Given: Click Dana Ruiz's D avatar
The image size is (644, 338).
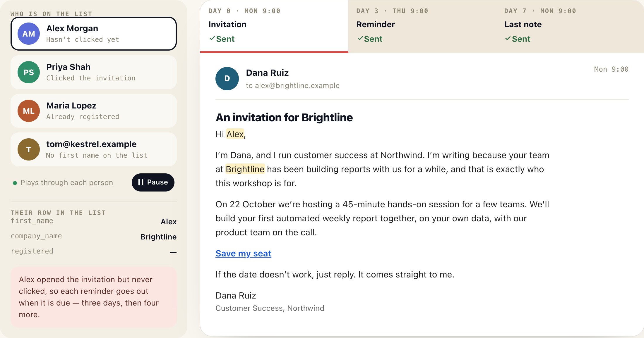Looking at the screenshot, I should 227,78.
